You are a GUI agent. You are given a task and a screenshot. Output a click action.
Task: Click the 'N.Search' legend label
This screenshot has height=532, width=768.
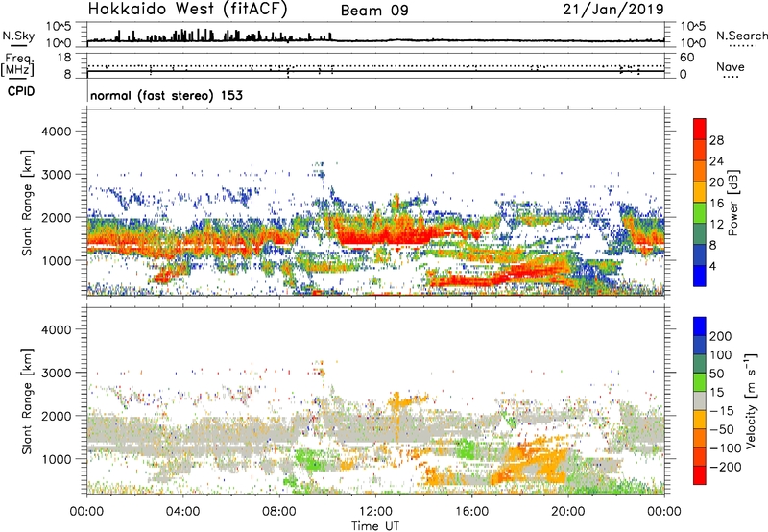tap(741, 36)
